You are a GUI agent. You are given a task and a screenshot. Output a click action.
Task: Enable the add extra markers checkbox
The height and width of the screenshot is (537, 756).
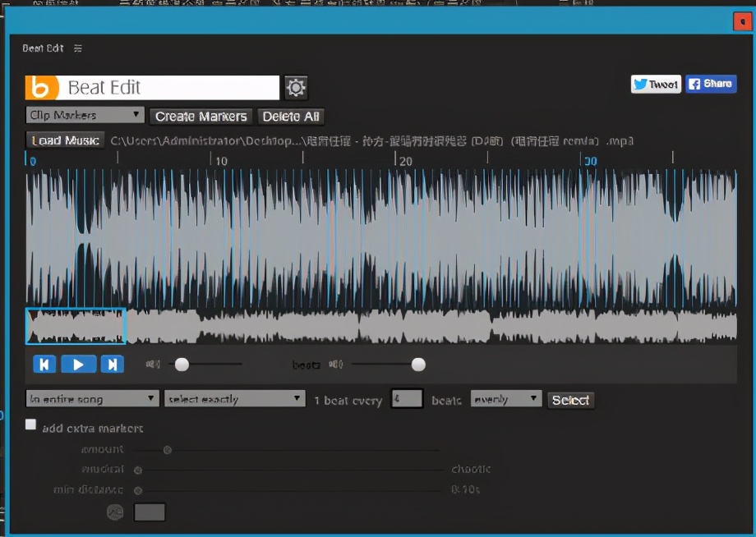31,425
